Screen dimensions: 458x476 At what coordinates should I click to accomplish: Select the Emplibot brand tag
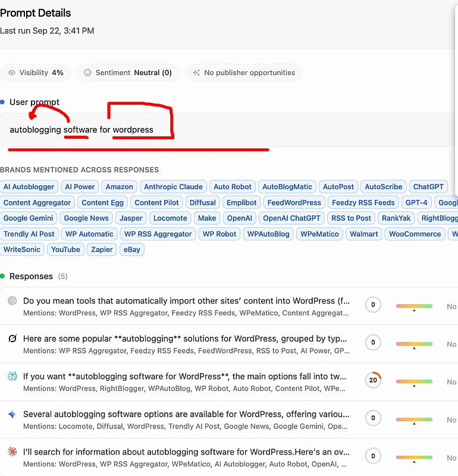pos(241,202)
